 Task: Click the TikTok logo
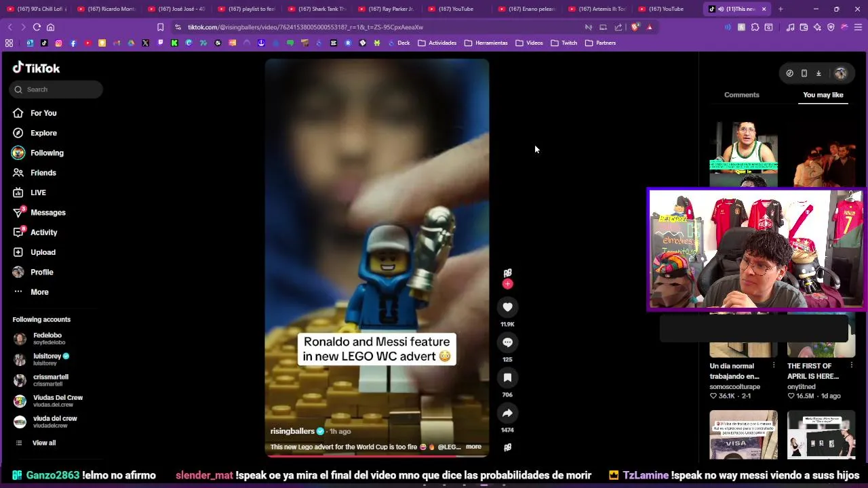(x=36, y=68)
